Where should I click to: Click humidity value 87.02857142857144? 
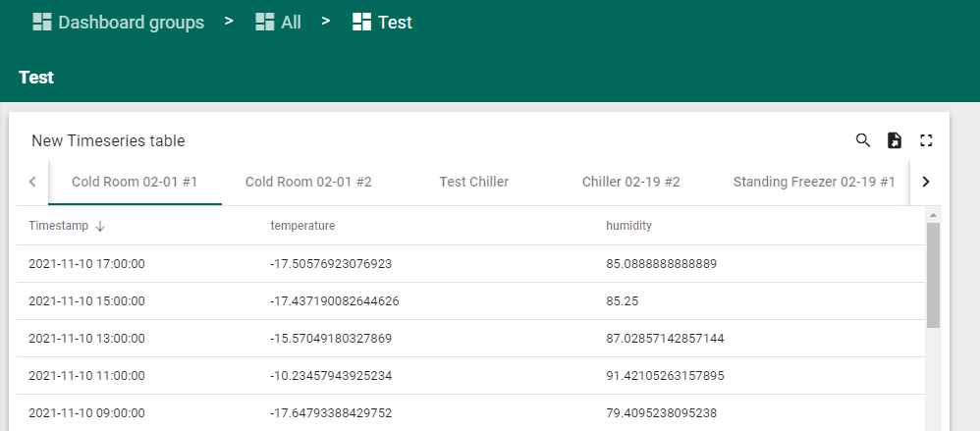click(x=665, y=339)
